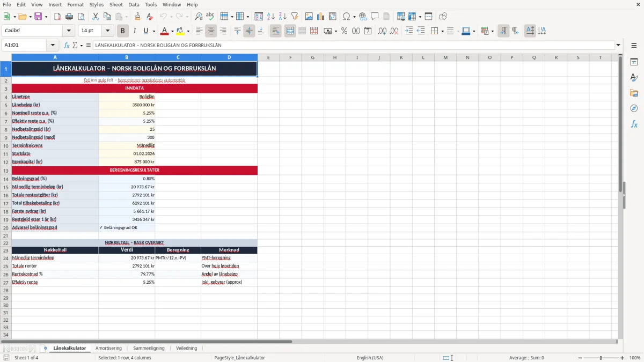This screenshot has width=644, height=362.
Task: Open Find and Replace
Action: click(199, 17)
